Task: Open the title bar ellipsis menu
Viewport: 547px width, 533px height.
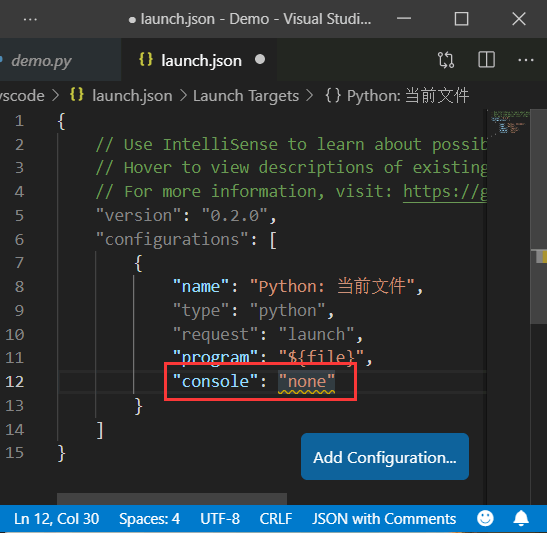Action: pos(30,20)
